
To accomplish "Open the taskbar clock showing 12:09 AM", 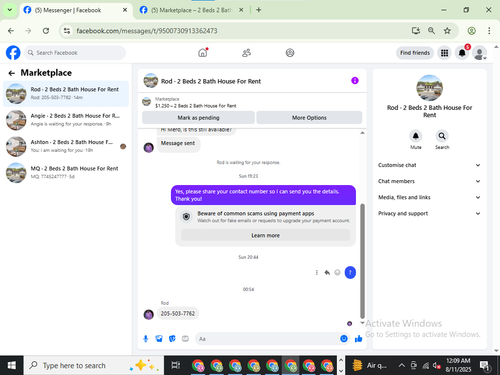I will (x=458, y=365).
